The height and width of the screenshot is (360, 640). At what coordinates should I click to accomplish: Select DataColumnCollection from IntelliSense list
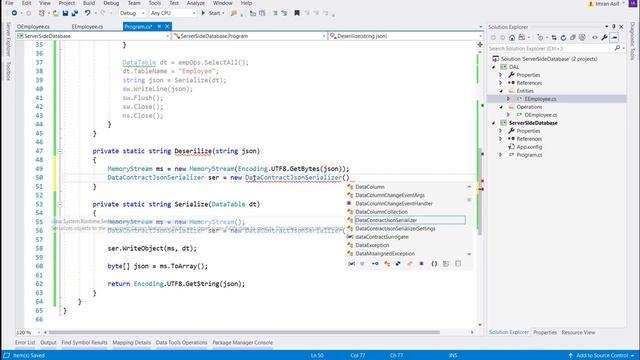point(381,212)
